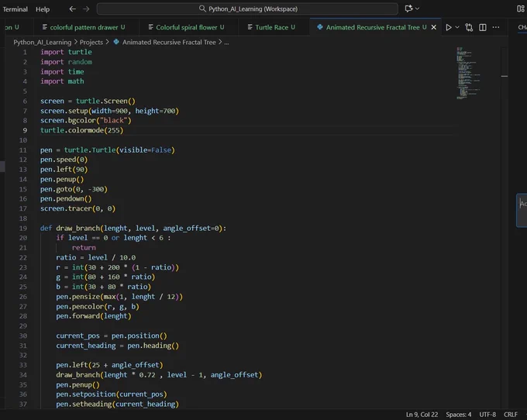
Task: Click Ln 9, Col 22 status item
Action: coord(422,415)
